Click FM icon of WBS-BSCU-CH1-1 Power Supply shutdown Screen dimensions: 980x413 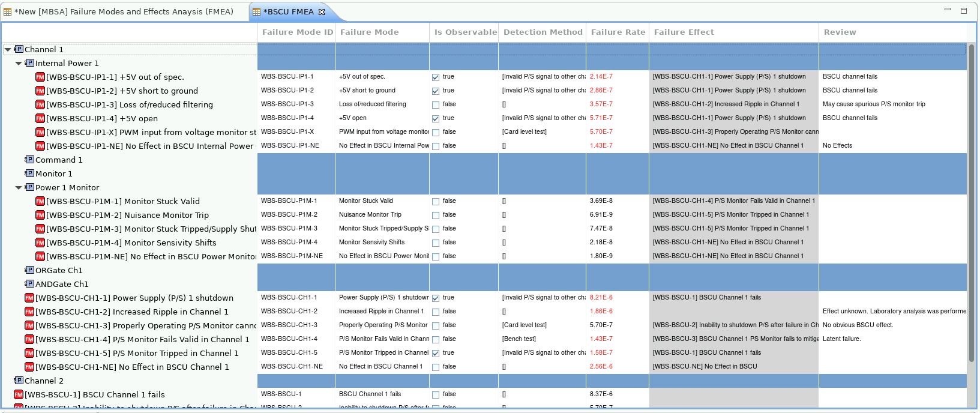pyautogui.click(x=29, y=298)
